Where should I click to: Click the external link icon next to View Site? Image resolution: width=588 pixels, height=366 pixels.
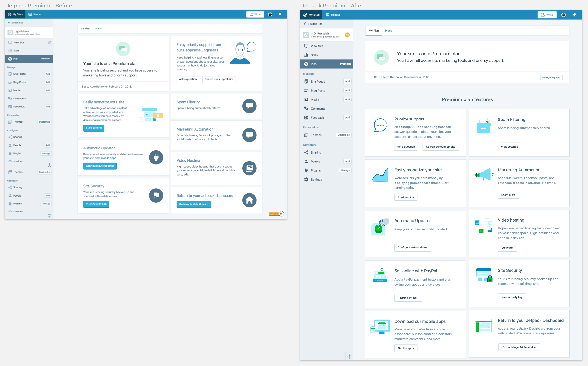[x=50, y=42]
